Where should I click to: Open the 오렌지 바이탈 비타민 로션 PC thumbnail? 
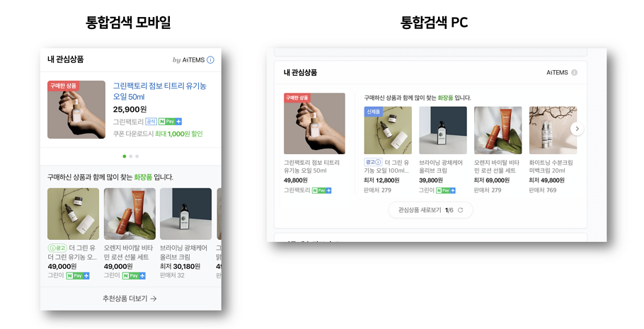point(498,130)
